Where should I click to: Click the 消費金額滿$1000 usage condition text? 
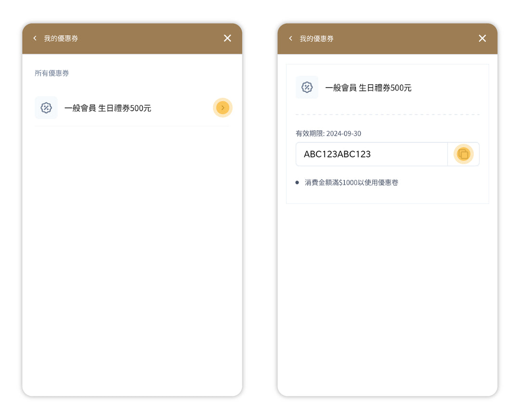coord(351,183)
